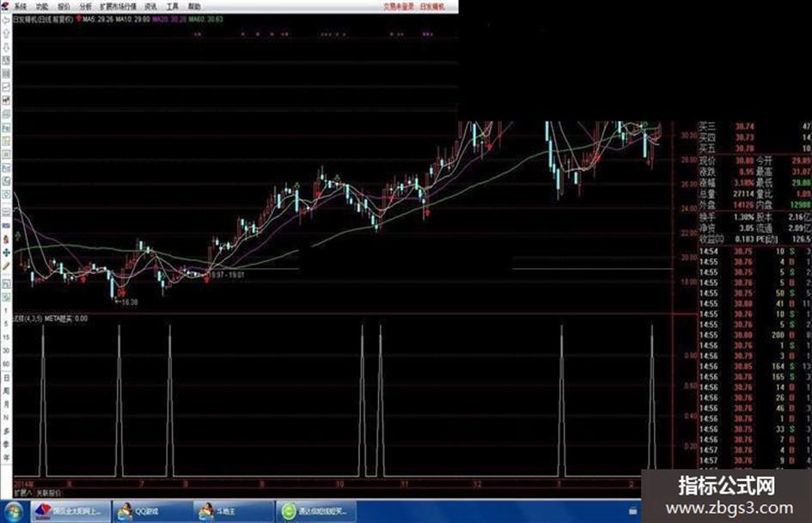Click the (4,3,5) META indicator label
Viewport: 812px width, 523px height.
coord(51,319)
